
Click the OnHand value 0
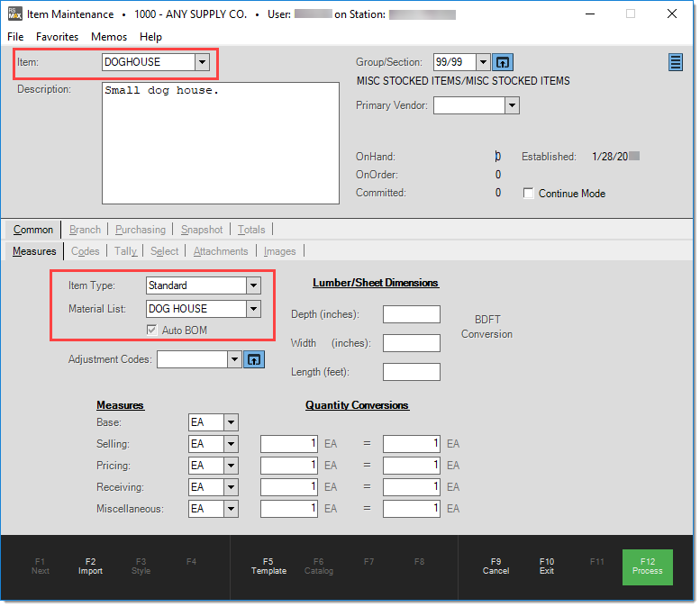click(500, 158)
